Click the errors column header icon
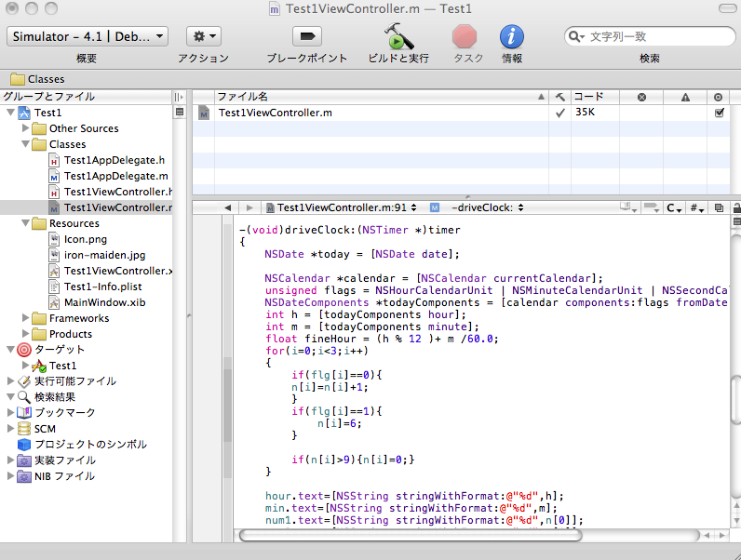Screen dimensions: 741x560 [x=641, y=98]
